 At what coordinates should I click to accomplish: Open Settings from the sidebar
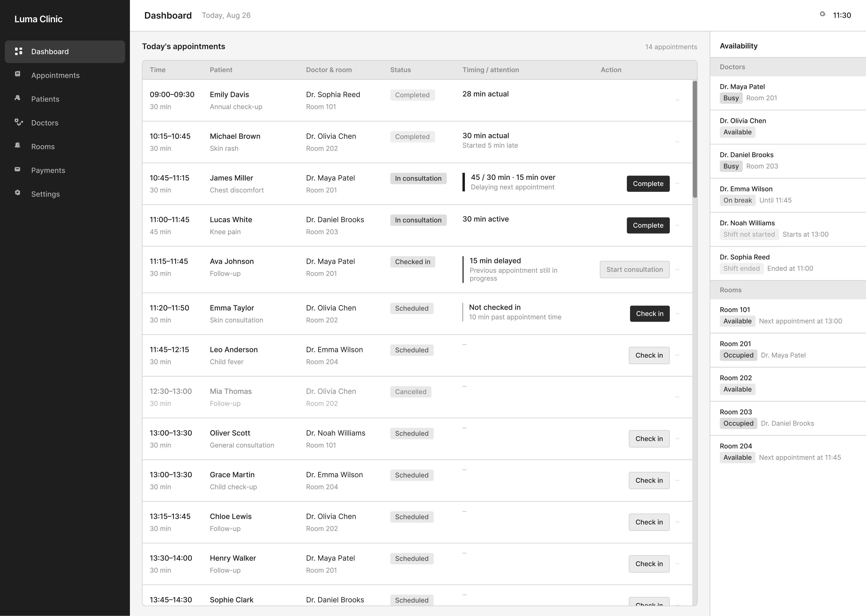[x=65, y=194]
